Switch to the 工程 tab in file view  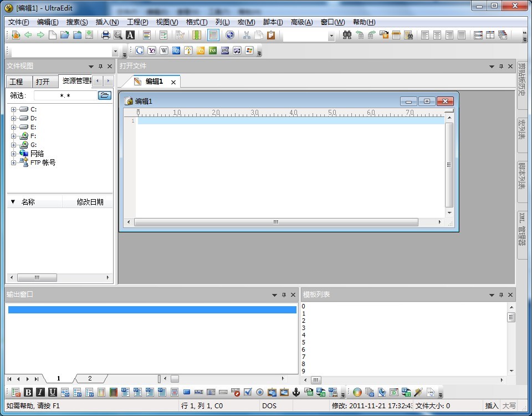(x=16, y=82)
